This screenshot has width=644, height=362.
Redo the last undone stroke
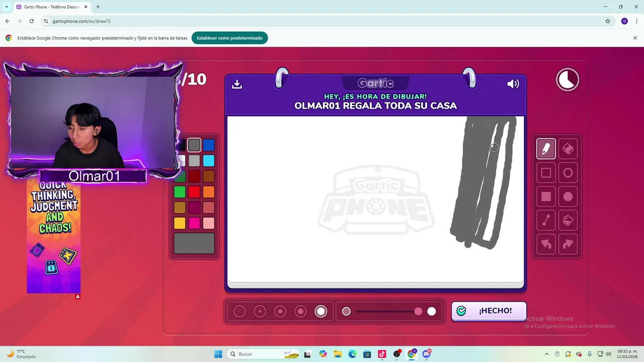point(568,244)
